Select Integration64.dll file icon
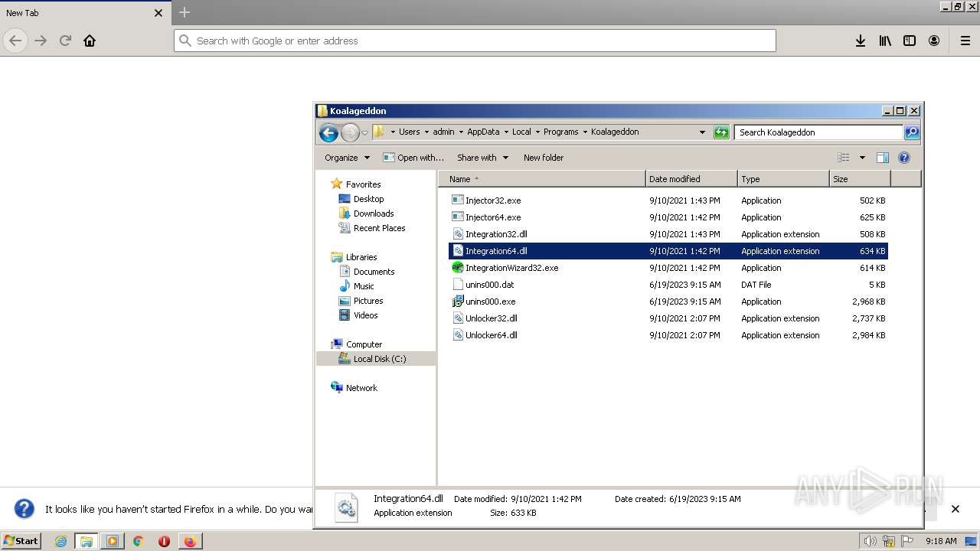The image size is (980, 551). pos(458,251)
